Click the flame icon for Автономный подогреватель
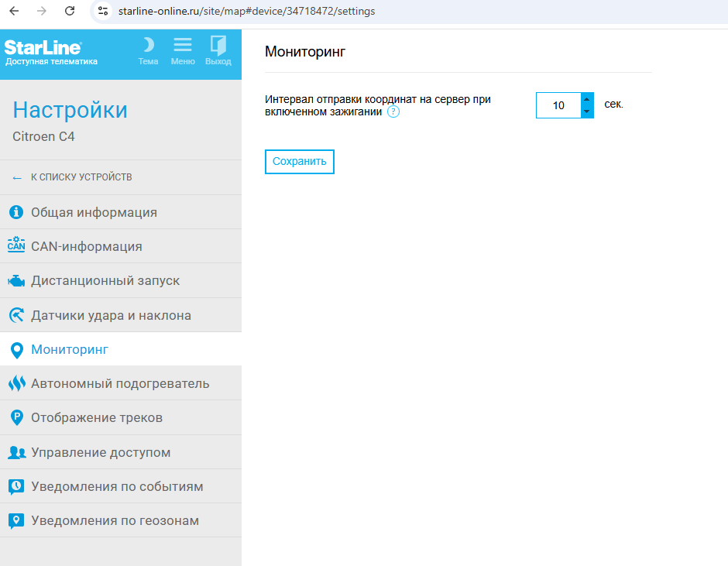 [17, 383]
